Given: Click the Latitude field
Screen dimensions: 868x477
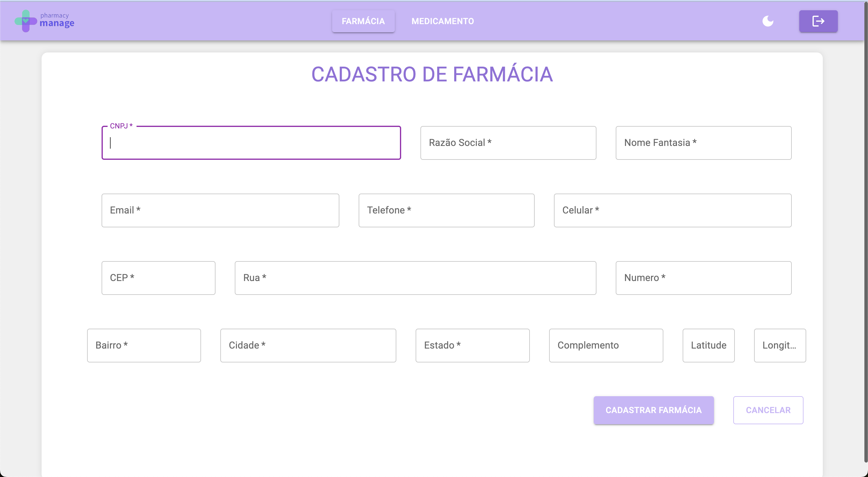Looking at the screenshot, I should (708, 345).
